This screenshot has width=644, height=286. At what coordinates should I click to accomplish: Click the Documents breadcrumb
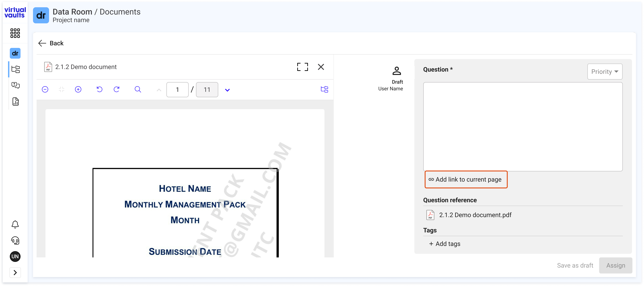pyautogui.click(x=120, y=12)
